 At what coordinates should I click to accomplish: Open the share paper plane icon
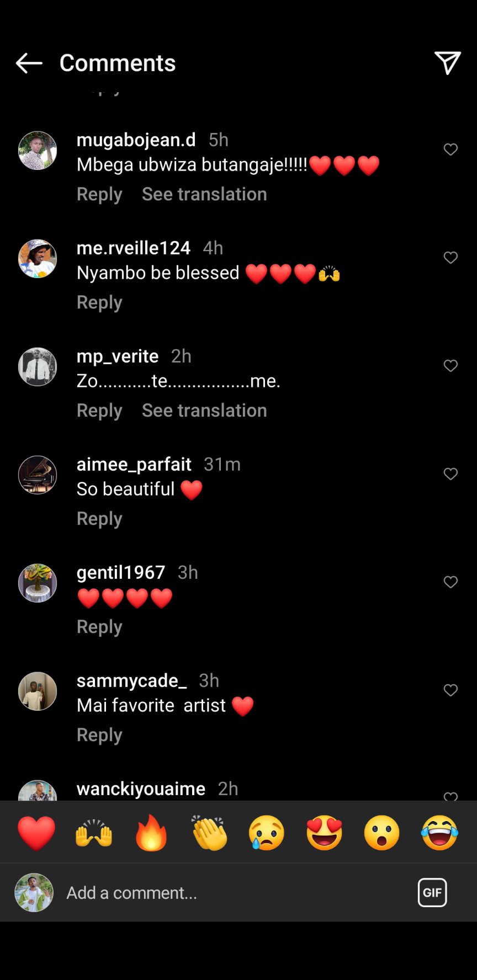447,63
